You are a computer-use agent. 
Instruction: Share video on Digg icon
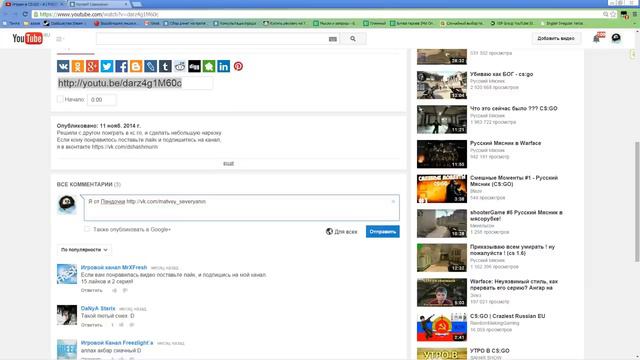[194, 66]
